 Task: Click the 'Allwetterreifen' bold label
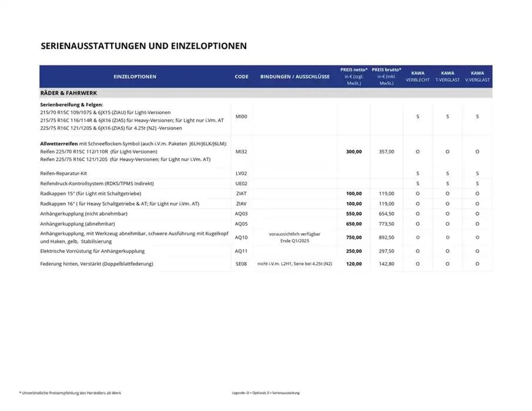pyautogui.click(x=59, y=144)
